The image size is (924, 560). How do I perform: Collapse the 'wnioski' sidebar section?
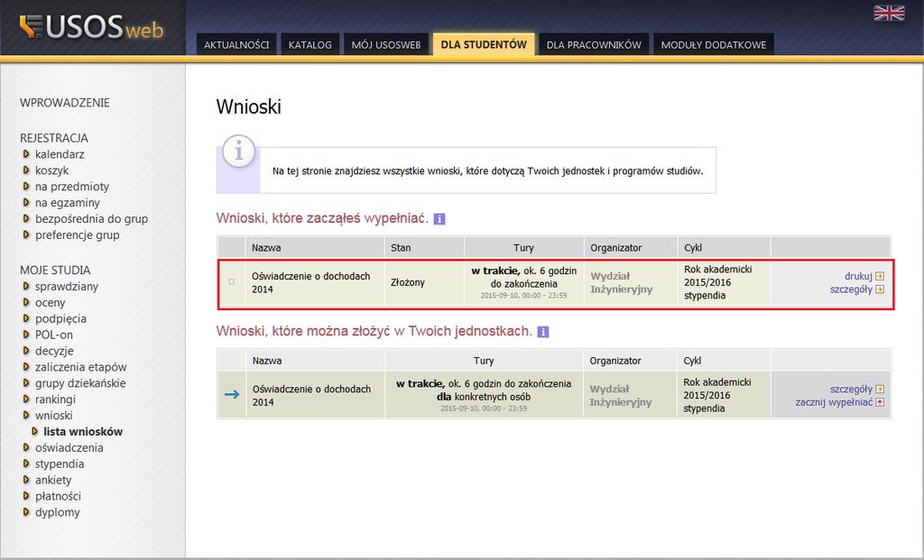53,416
